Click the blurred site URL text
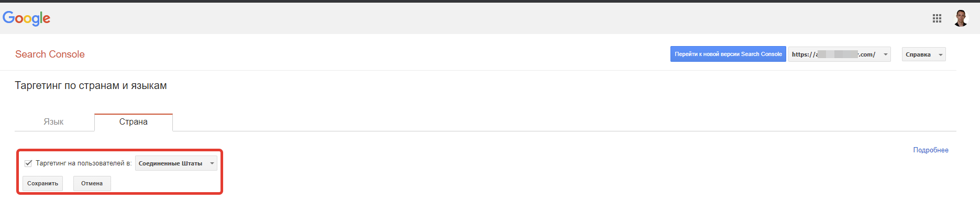Screen dimensions: 980x200 [833, 54]
